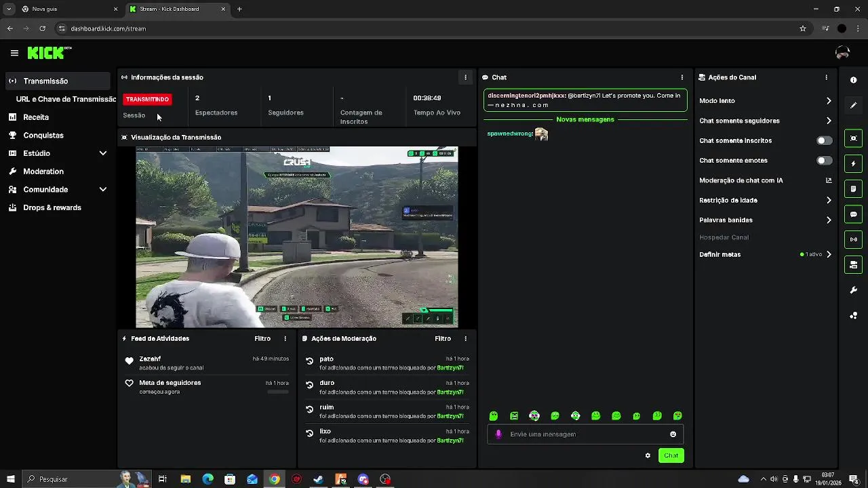Click the green Chat send button
868x488 pixels.
tap(671, 455)
